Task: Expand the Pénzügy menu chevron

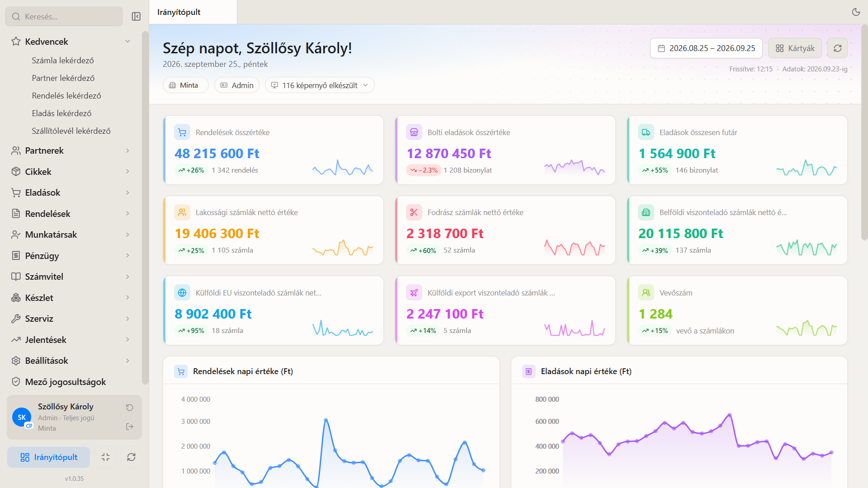Action: click(127, 256)
